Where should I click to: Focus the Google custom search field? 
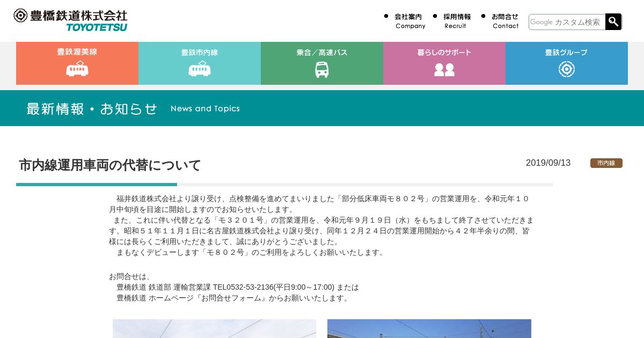pos(567,22)
